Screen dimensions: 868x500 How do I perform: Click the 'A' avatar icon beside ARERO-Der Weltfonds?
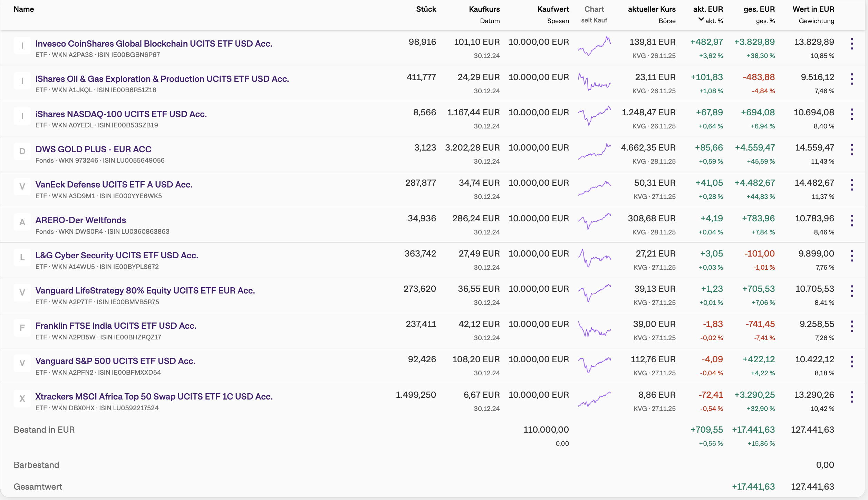(x=22, y=222)
